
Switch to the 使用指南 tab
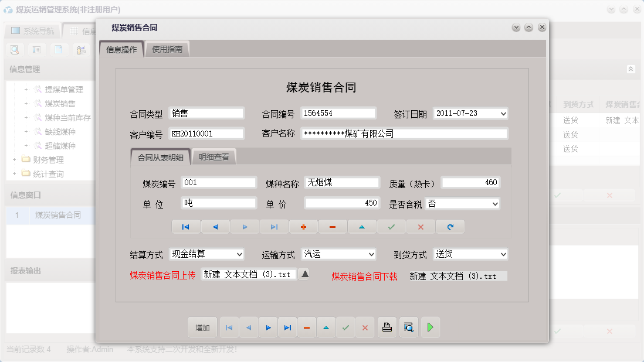167,49
